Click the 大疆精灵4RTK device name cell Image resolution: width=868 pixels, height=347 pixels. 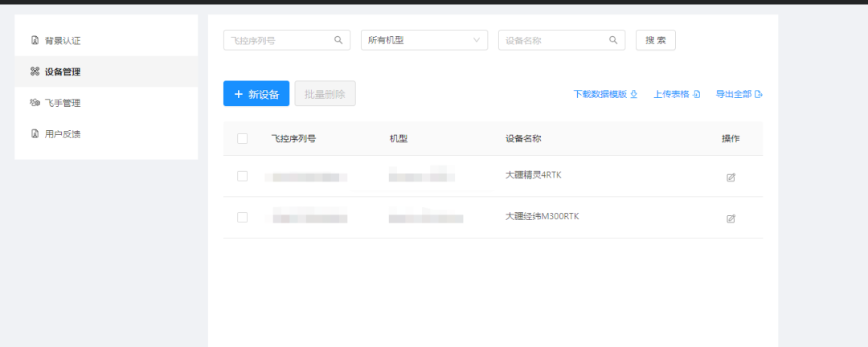tap(534, 175)
